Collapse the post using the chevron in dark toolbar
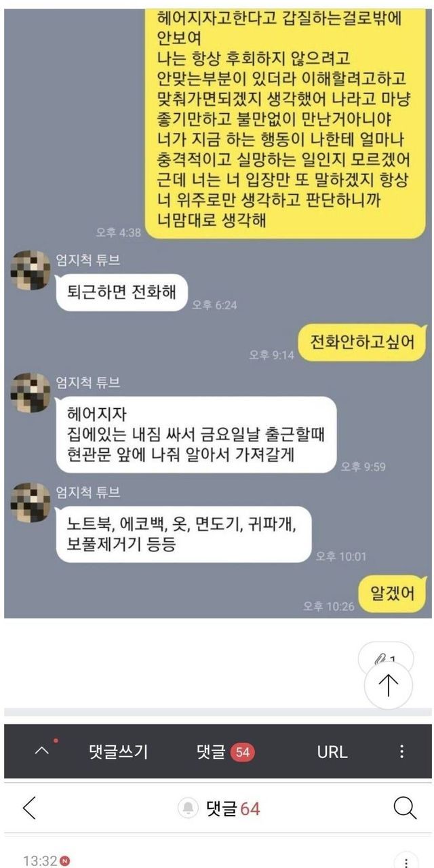434x868 pixels. (42, 751)
